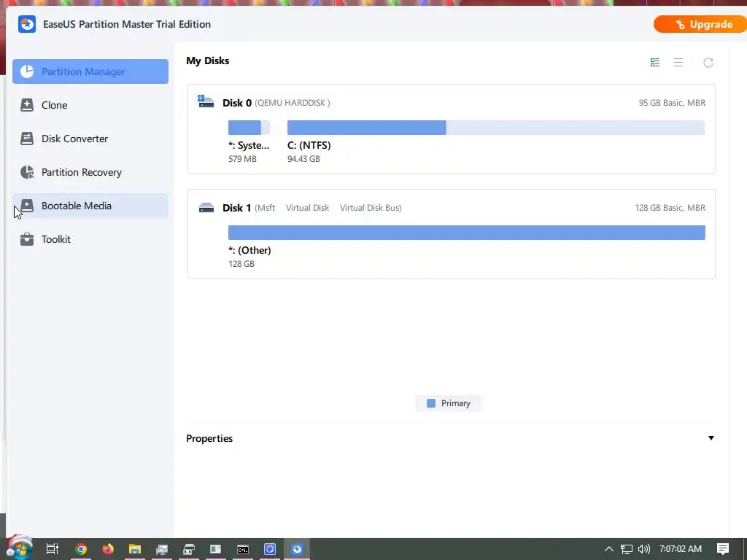Click the Partition Manager pie icon
Screen dimensions: 747x560
[27, 71]
